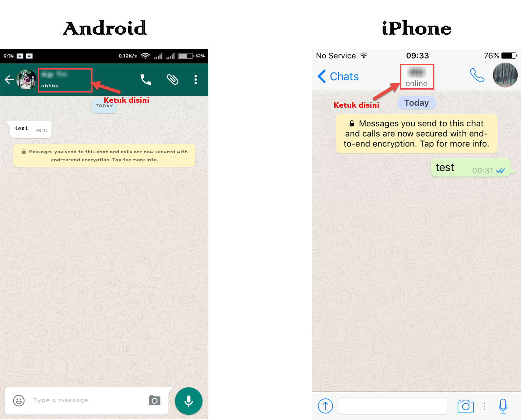Tap the iPhone battery 76% indicator
Image resolution: width=521 pixels, height=420 pixels.
[501, 56]
